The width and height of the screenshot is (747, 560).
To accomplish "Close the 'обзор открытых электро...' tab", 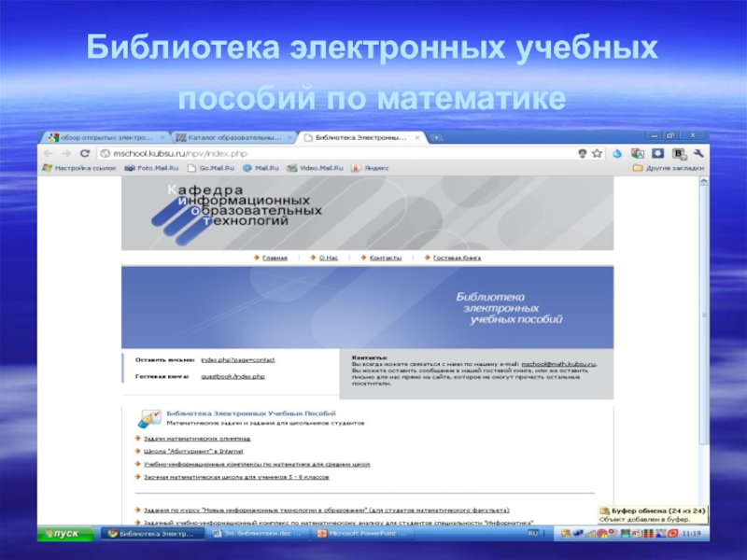I will point(162,137).
